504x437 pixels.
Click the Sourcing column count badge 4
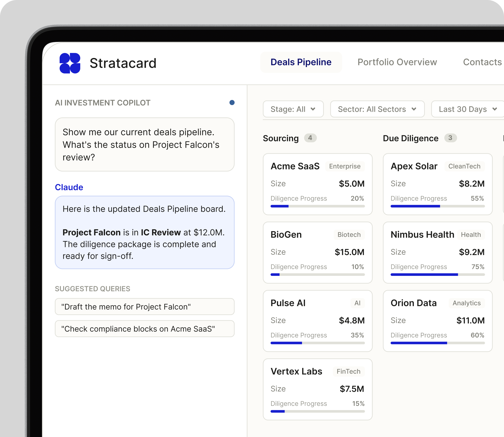coord(310,138)
